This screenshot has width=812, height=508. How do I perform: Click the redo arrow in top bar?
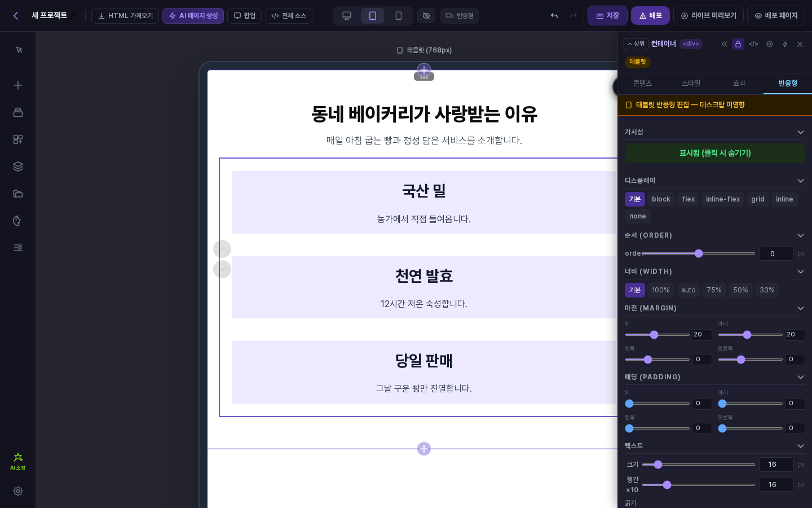573,16
